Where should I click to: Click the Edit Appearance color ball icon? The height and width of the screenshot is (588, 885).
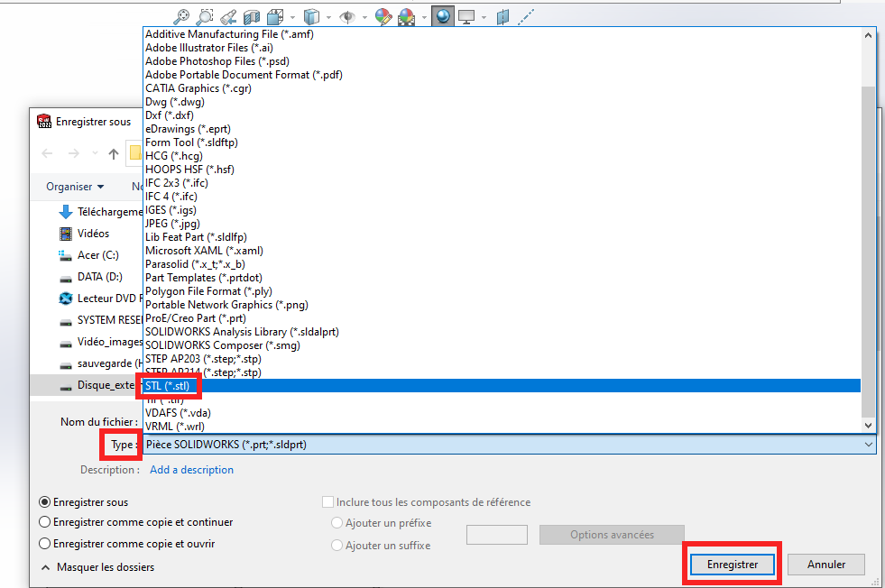pos(383,16)
